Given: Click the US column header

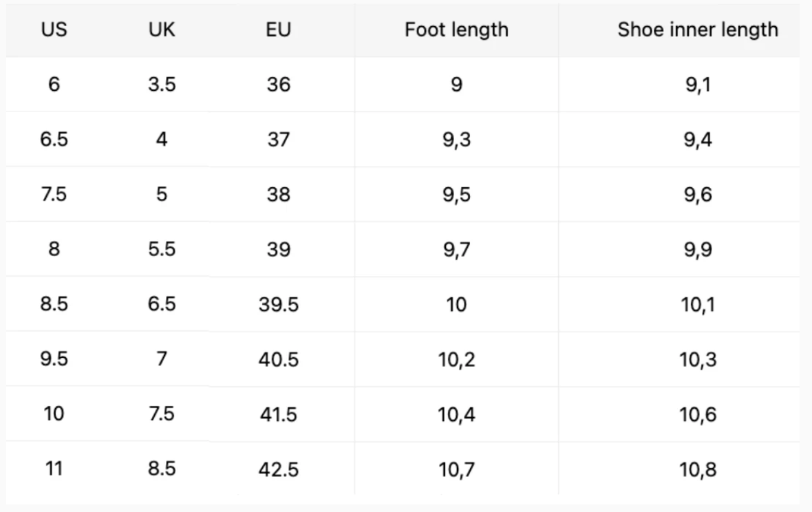Looking at the screenshot, I should tap(54, 30).
